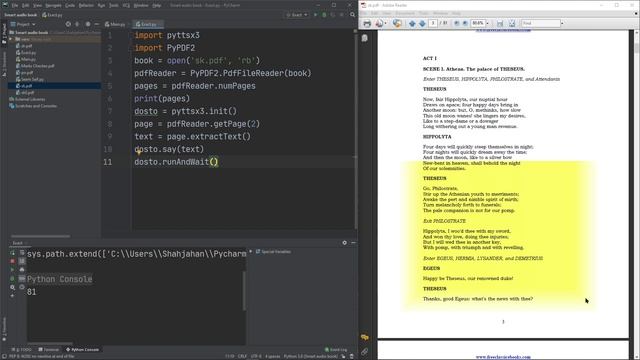Image resolution: width=640 pixels, height=360 pixels.
Task: Select Scratches and Consoles in project tree
Action: pos(33,106)
